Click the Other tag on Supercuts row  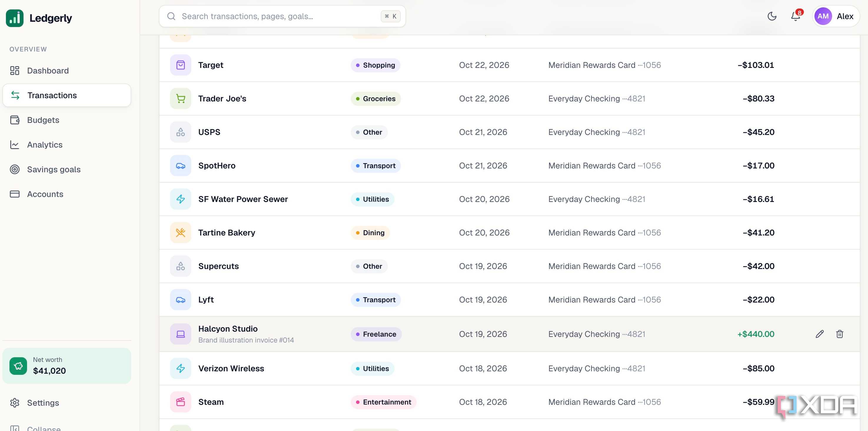pyautogui.click(x=369, y=266)
